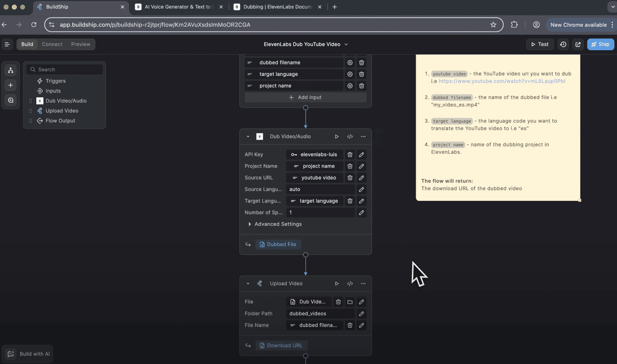Click the Download URL output chip

pyautogui.click(x=281, y=345)
